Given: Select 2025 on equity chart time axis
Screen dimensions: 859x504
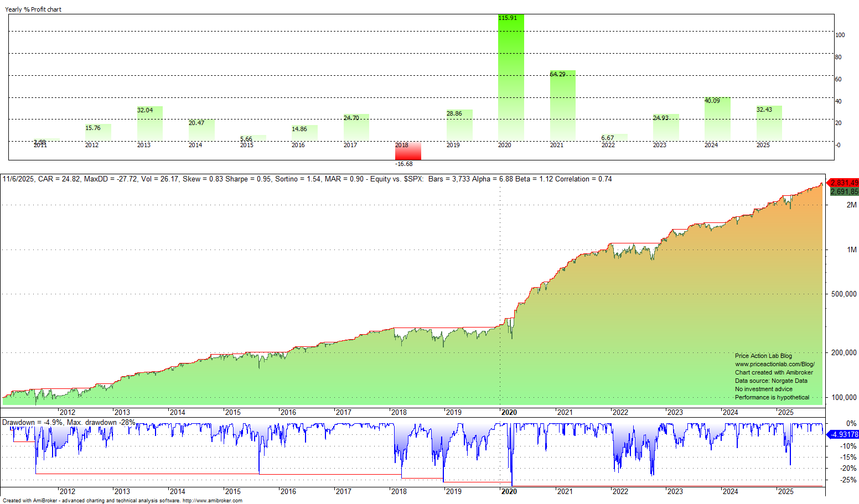Looking at the screenshot, I should coord(785,412).
